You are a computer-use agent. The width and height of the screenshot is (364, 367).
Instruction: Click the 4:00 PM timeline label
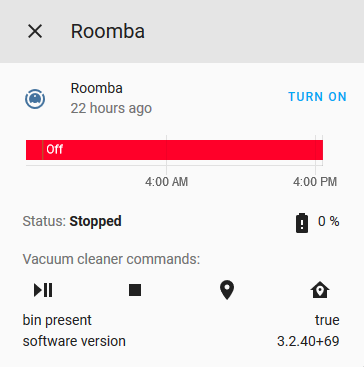315,182
